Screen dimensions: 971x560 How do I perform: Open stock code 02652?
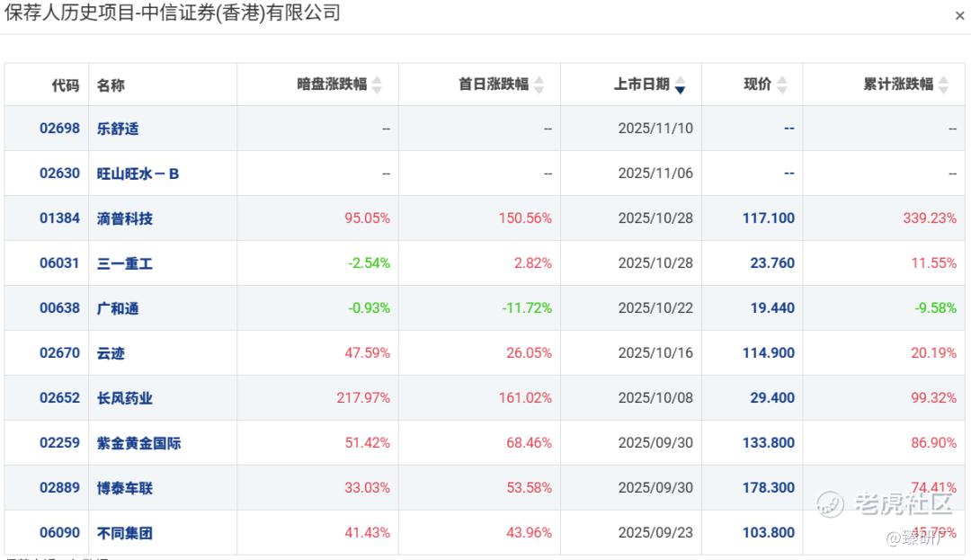pyautogui.click(x=59, y=397)
